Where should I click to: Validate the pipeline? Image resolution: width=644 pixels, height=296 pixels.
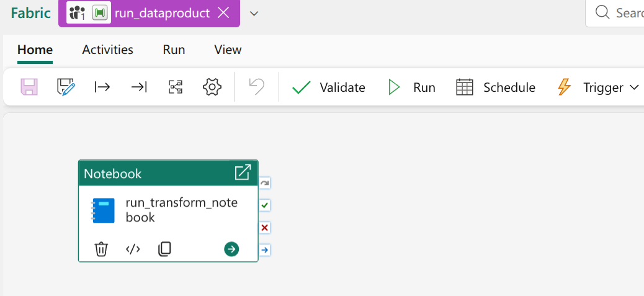(328, 87)
